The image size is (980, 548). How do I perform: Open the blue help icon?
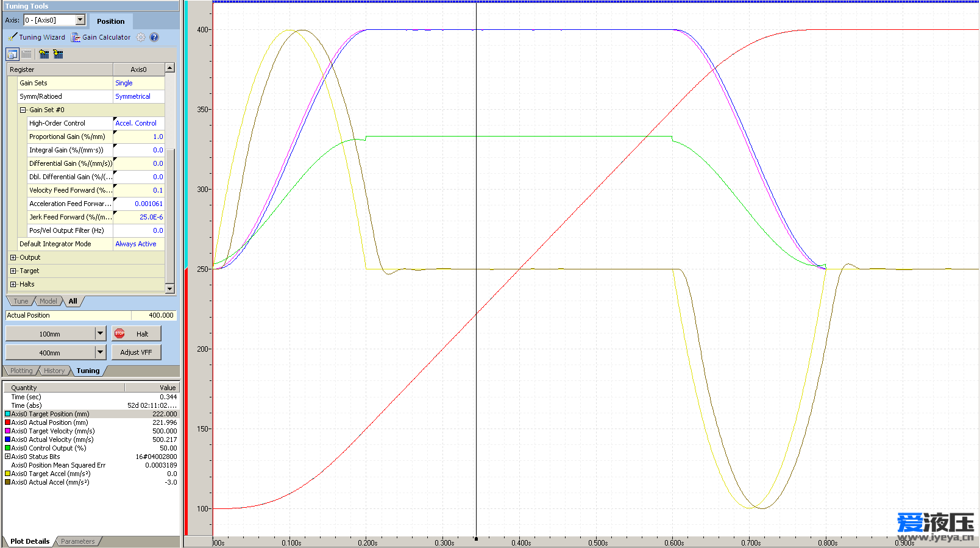pyautogui.click(x=154, y=37)
